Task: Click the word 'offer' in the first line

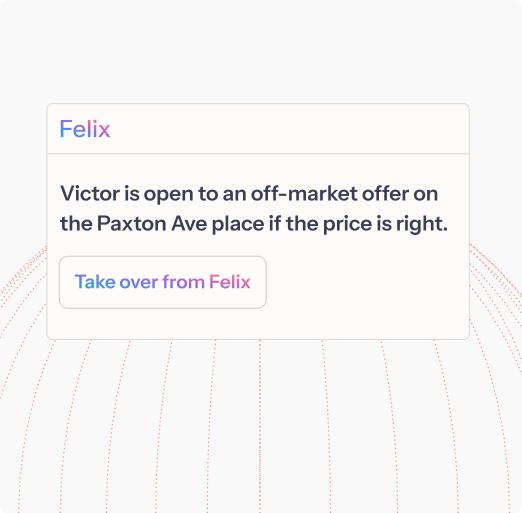Action: coord(385,193)
